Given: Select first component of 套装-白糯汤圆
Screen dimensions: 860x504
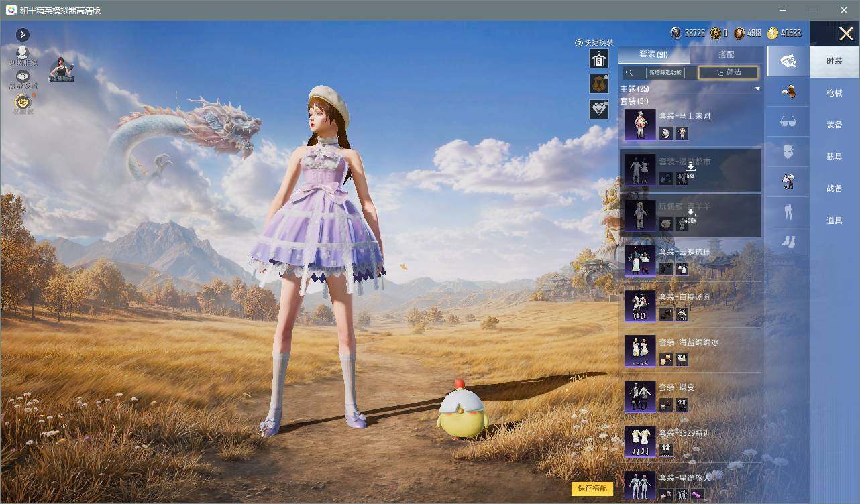Looking at the screenshot, I should point(665,314).
